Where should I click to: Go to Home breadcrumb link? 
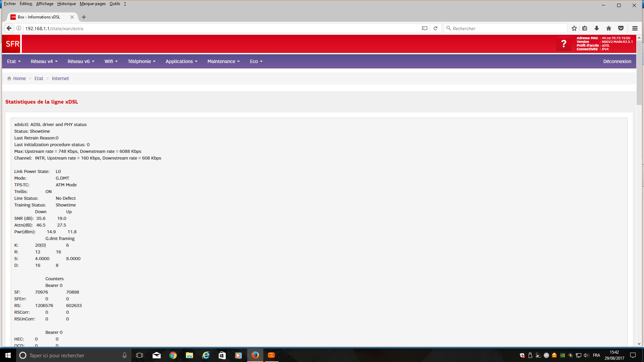[x=19, y=78]
